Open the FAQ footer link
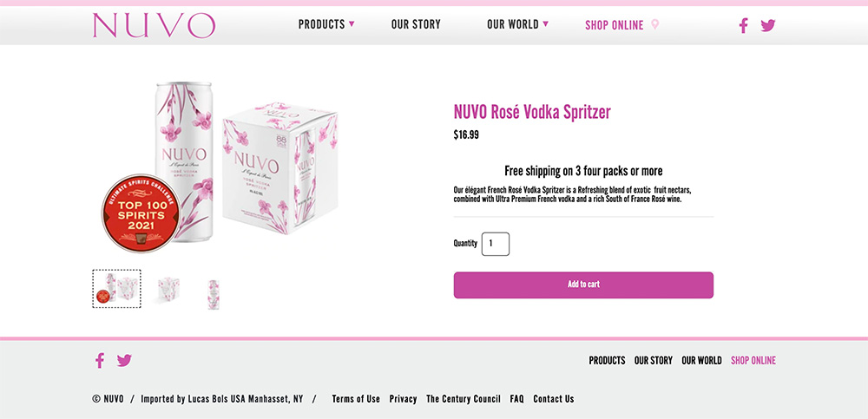The image size is (868, 419). 516,399
